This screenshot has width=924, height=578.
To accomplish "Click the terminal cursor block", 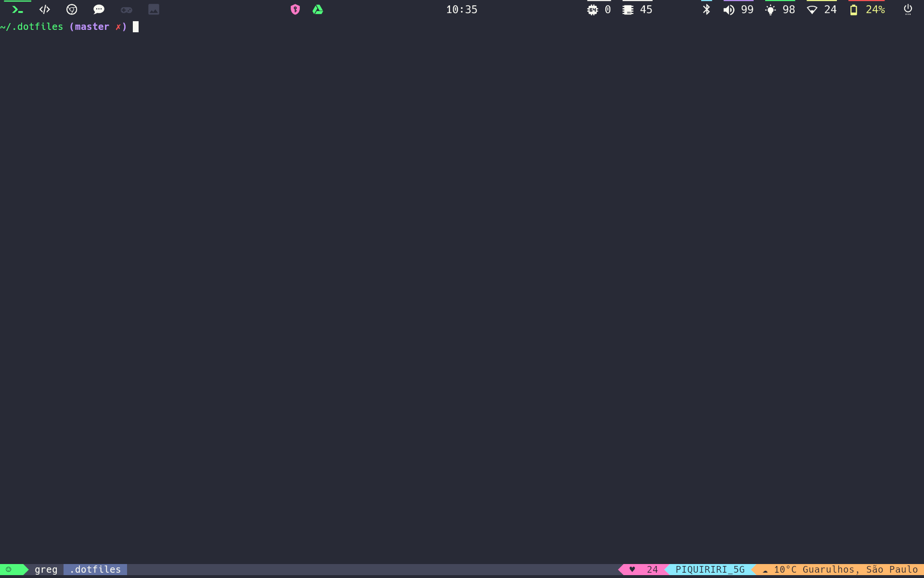I will [136, 26].
